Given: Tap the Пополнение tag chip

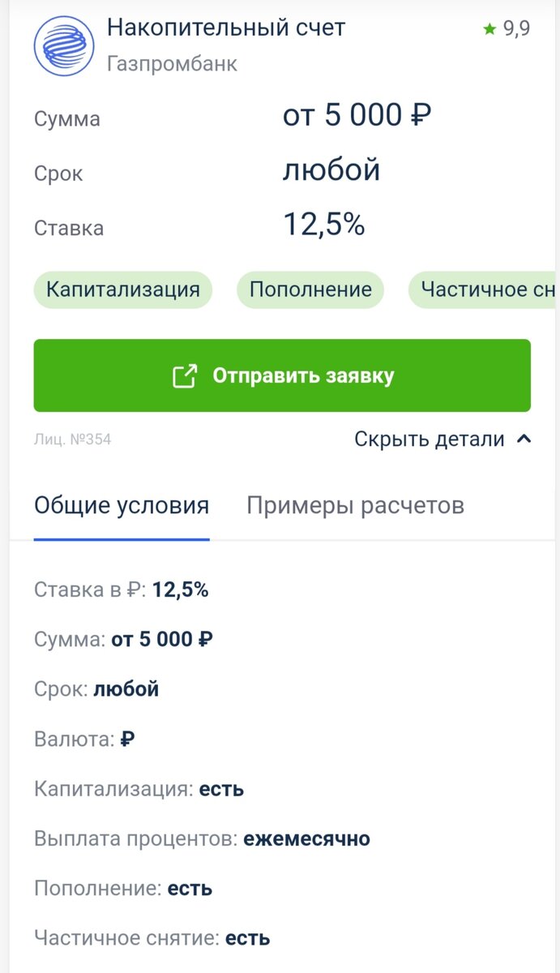Looking at the screenshot, I should 310,289.
